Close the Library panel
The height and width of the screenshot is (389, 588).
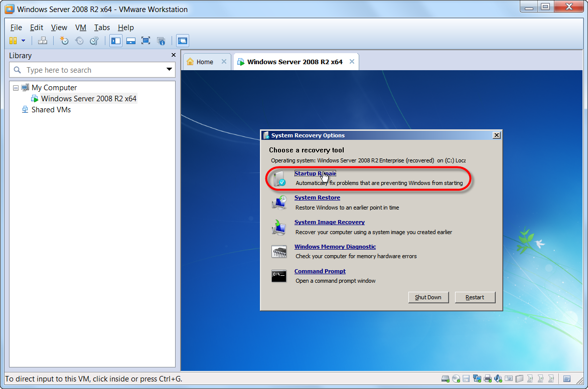click(173, 55)
